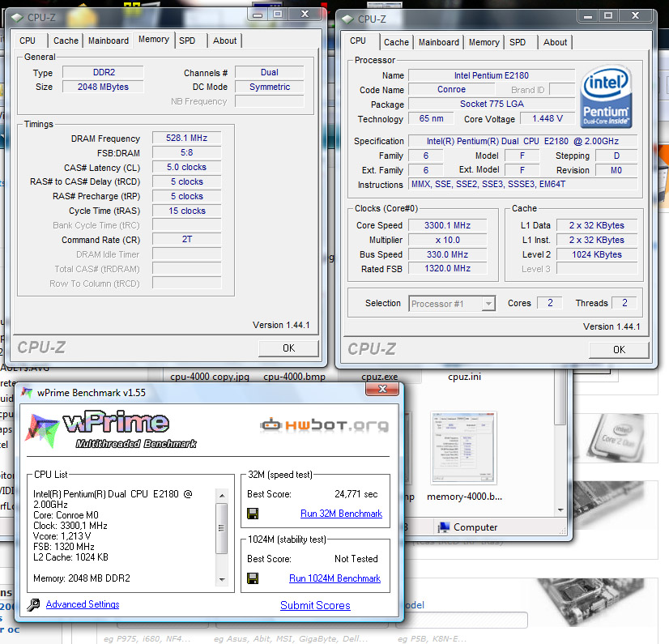Screen dimensions: 669x644
Task: Run the 1024M Benchmark
Action: tap(335, 578)
